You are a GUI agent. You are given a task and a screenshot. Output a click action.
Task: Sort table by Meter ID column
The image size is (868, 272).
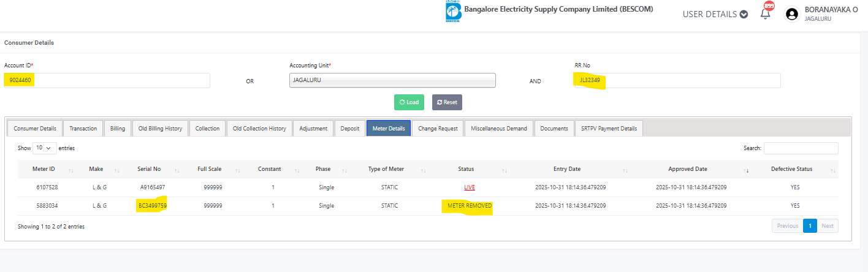point(44,169)
